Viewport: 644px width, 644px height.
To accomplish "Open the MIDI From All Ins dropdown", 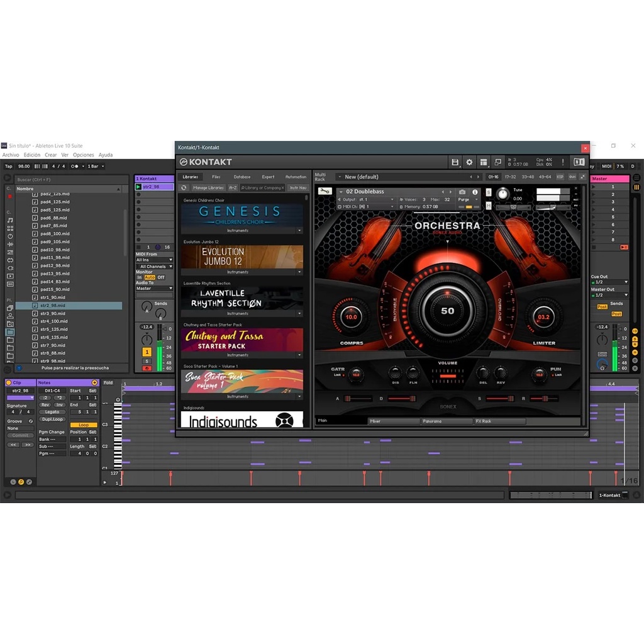I will tap(154, 260).
